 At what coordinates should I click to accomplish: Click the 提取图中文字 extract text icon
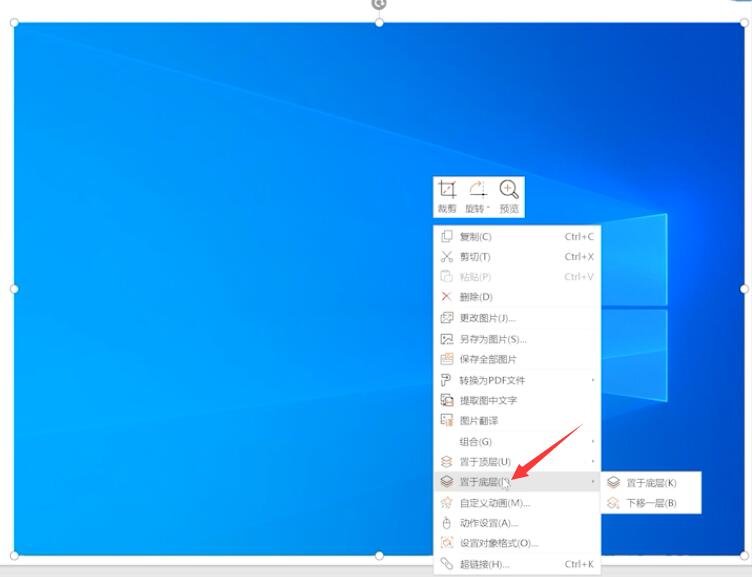446,400
